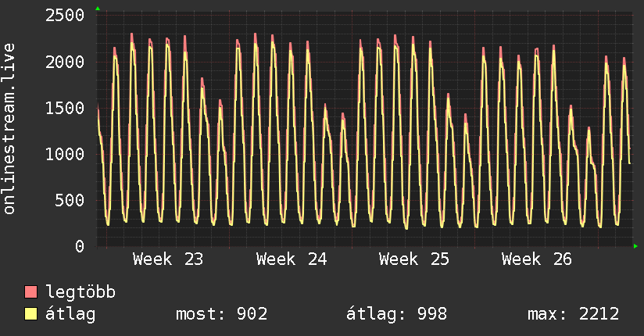Click the Week 24 axis label
Viewport: 644px width, 336px height.
coord(292,259)
